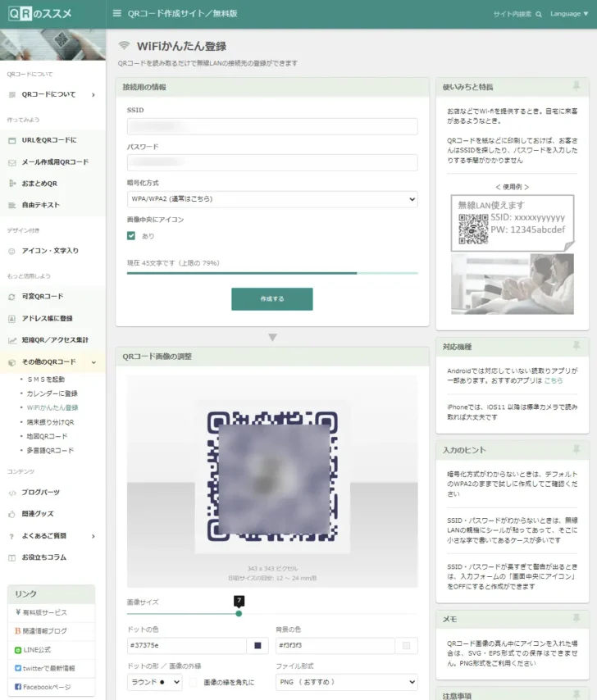The height and width of the screenshot is (700, 597).
Task: Open おまとめQR page
Action: (39, 184)
